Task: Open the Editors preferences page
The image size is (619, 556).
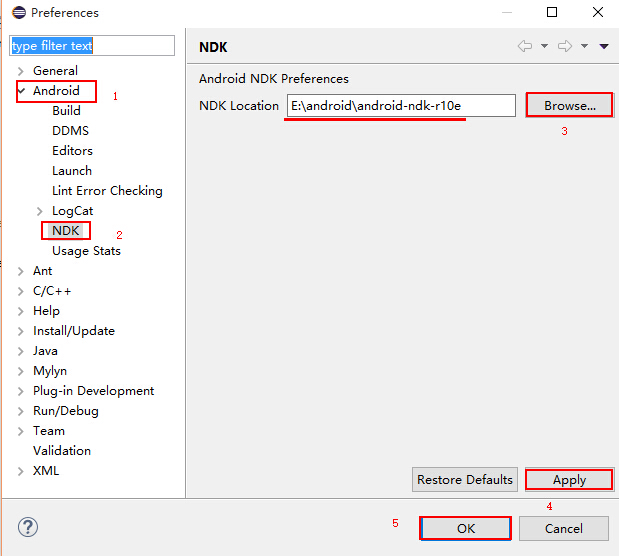Action: 72,151
